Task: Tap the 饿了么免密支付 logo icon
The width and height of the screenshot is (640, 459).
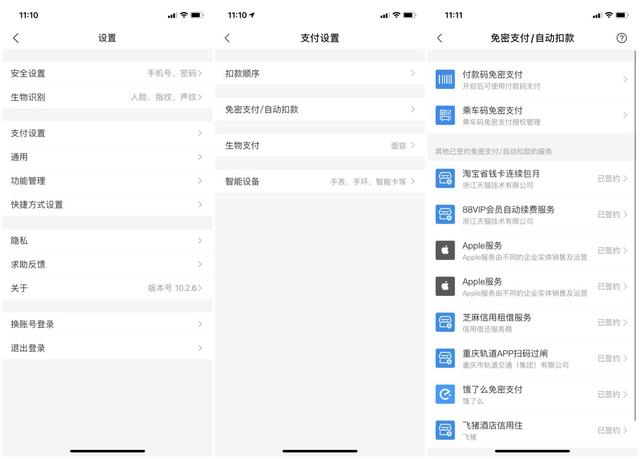Action: click(446, 394)
